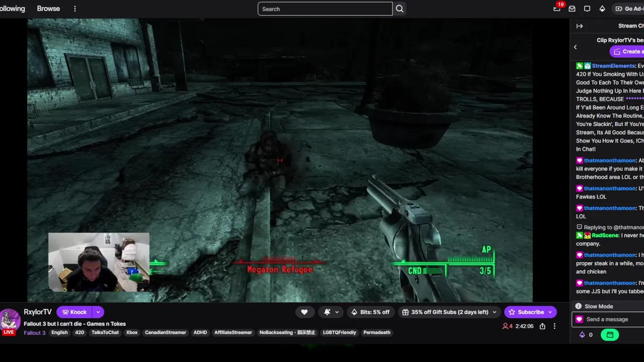The height and width of the screenshot is (362, 644).
Task: Click the LGBTQFriendly tag
Action: point(340,332)
